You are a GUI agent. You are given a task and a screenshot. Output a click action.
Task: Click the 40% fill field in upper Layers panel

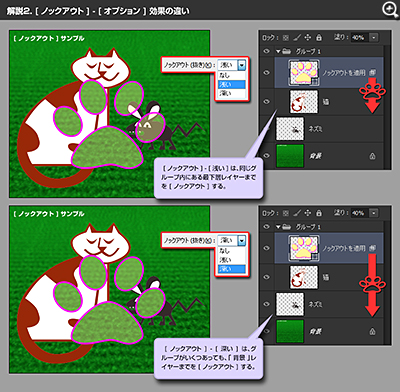[x=359, y=38]
